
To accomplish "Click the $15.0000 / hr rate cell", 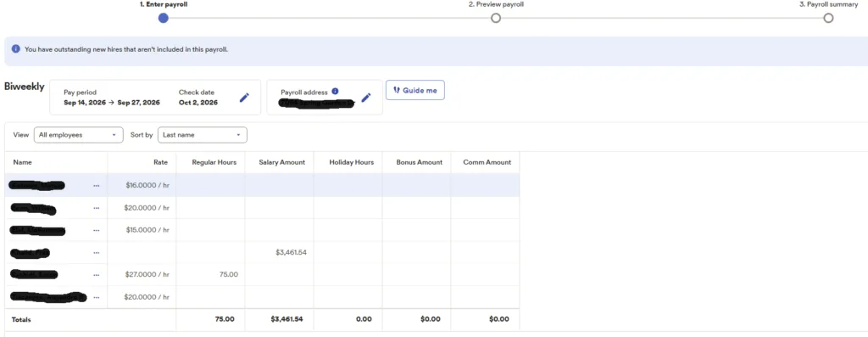I will pos(142,229).
